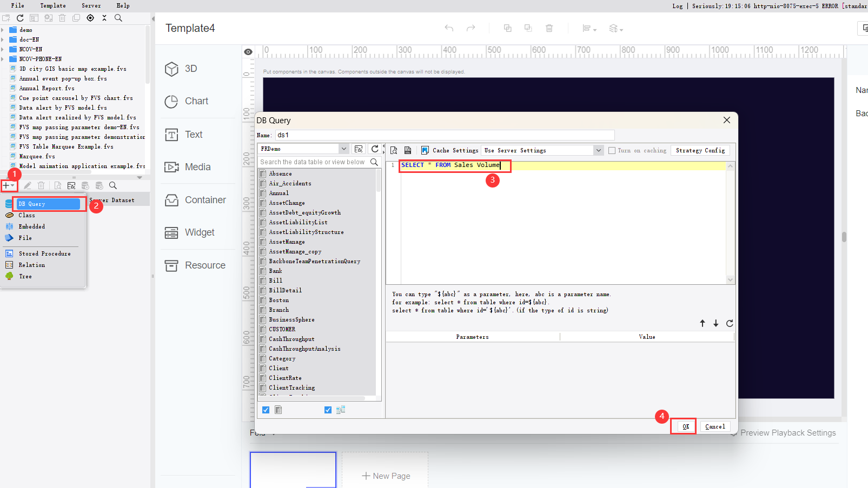This screenshot has height=488, width=868.
Task: Uncheck the data table list checkbox
Action: (266, 410)
